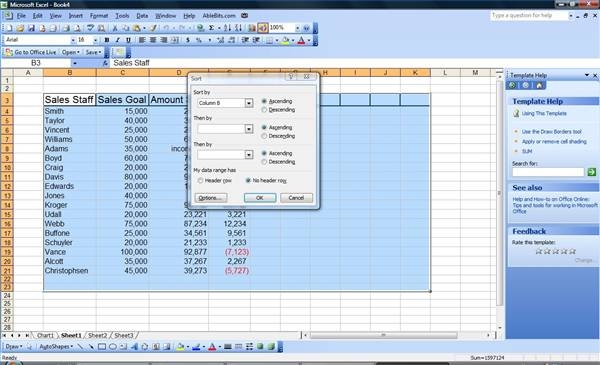600x365 pixels.
Task: Open the second Then by dropdown
Action: pos(249,155)
